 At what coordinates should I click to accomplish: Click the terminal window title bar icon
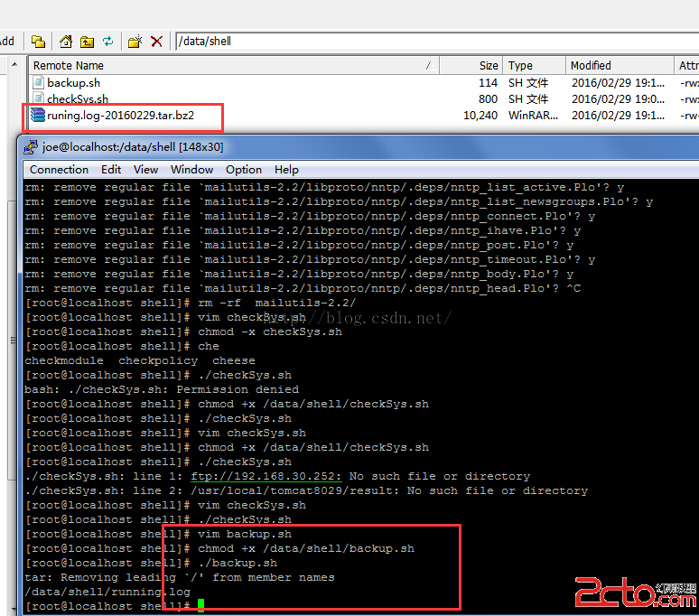[x=31, y=146]
